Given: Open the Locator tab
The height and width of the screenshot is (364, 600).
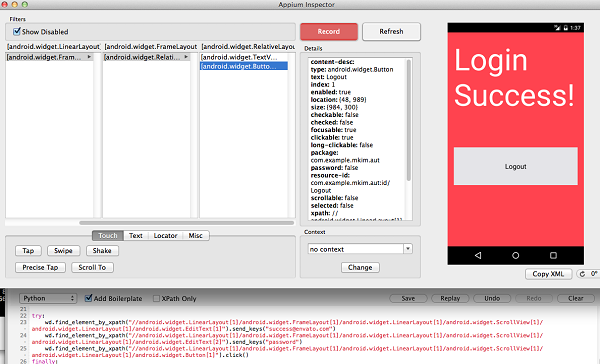Looking at the screenshot, I should click(165, 235).
